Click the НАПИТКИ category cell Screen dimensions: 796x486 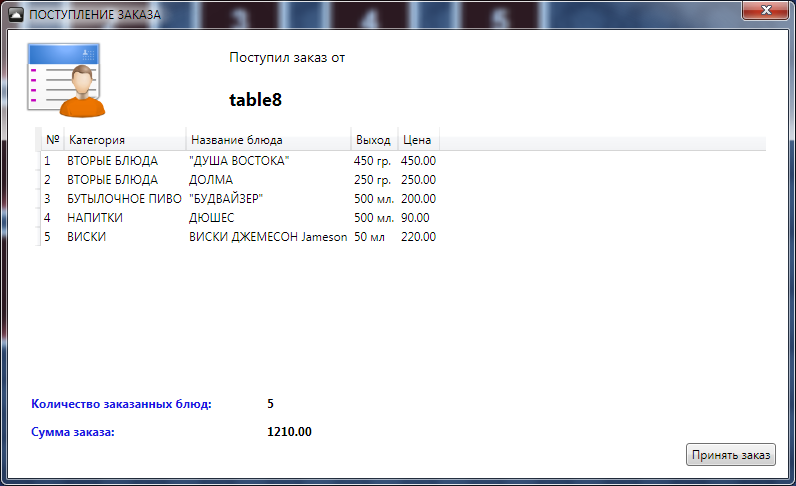click(95, 218)
